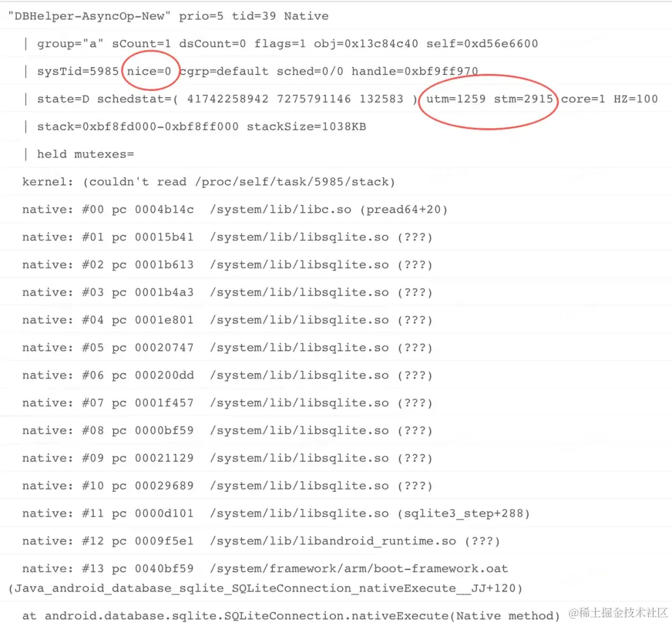Image resolution: width=672 pixels, height=623 pixels.
Task: Click the native #09 pc 00021129 frame
Action: pos(227,458)
